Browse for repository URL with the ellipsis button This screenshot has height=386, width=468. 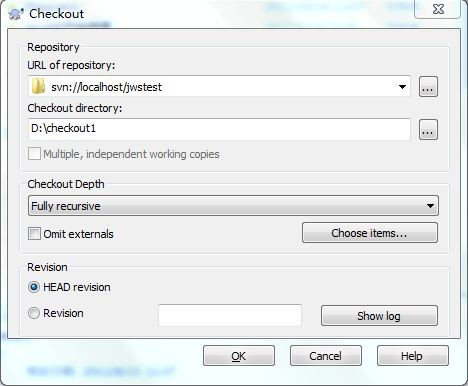pyautogui.click(x=428, y=87)
